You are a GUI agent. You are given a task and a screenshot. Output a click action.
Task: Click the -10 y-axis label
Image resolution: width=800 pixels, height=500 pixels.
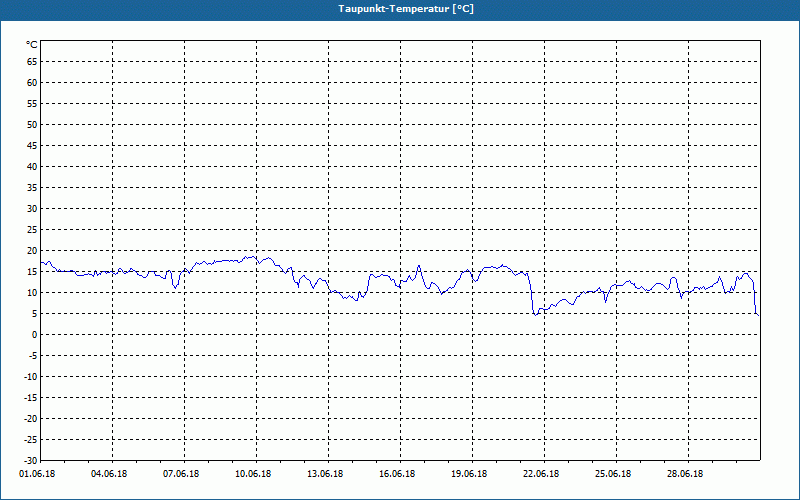tap(31, 377)
